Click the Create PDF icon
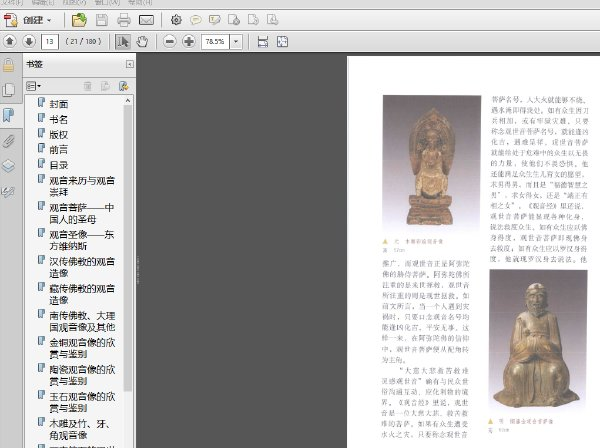 pos(11,20)
